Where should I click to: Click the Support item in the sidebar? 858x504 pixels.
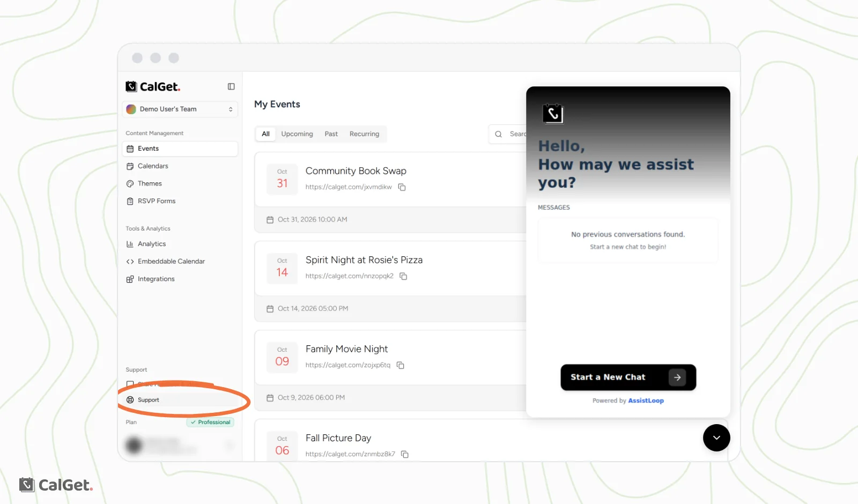(180, 400)
